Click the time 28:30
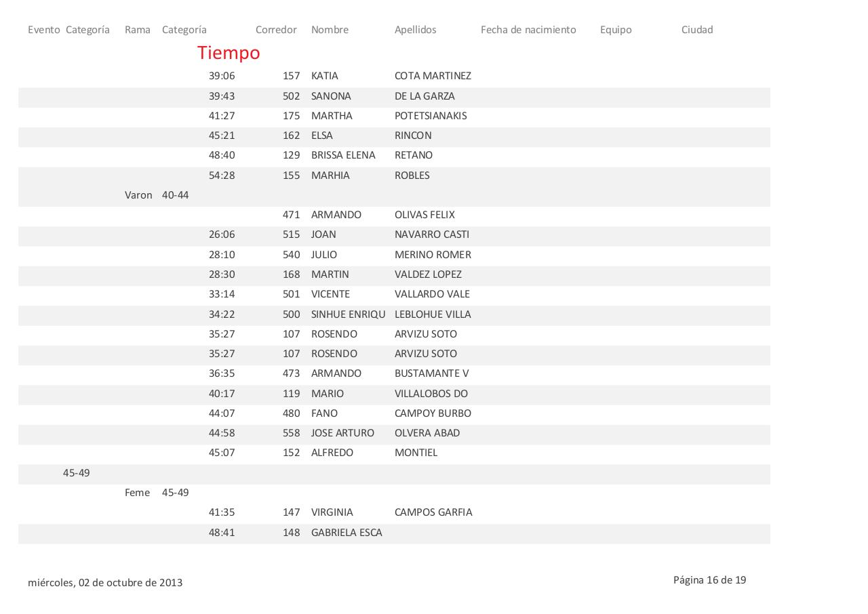The image size is (868, 614). 222,274
